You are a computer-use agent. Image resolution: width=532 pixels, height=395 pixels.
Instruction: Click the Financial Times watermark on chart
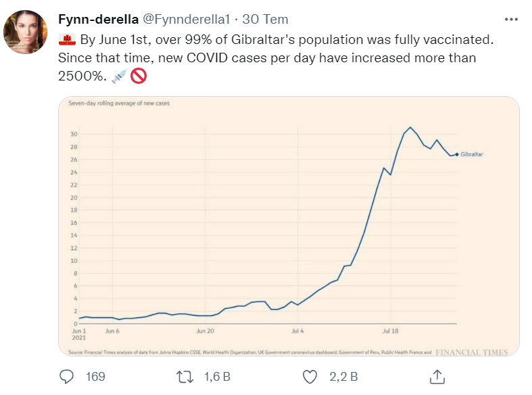[x=472, y=352]
